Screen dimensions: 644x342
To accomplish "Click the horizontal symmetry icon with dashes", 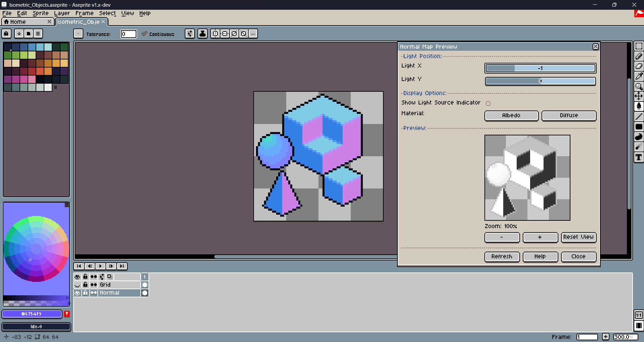I will pyautogui.click(x=225, y=34).
